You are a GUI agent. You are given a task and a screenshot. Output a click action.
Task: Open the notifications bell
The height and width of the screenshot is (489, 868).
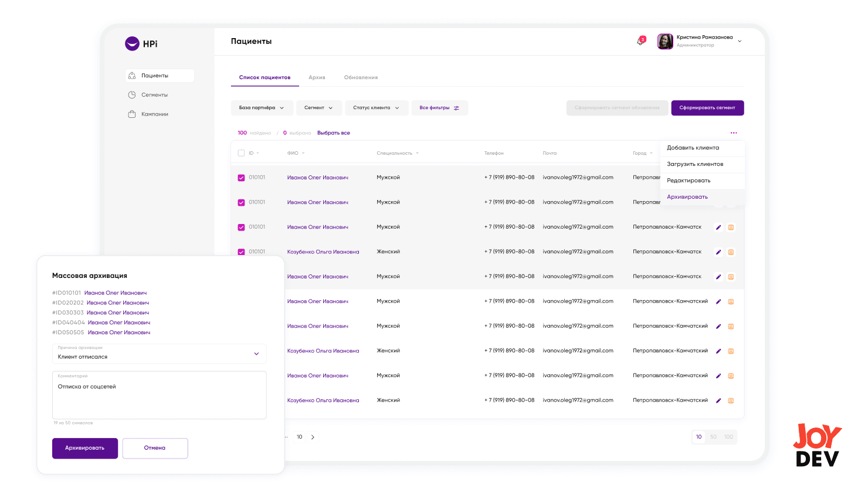tap(640, 41)
